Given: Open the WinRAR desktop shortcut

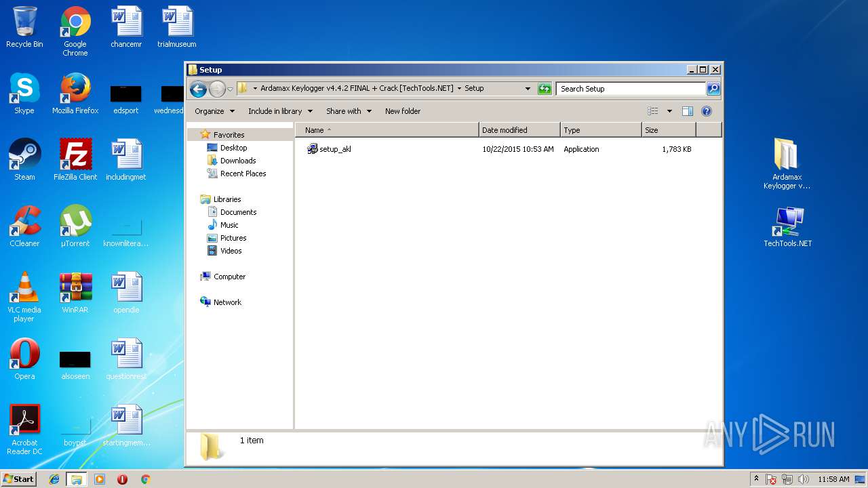Looking at the screenshot, I should coord(75,293).
